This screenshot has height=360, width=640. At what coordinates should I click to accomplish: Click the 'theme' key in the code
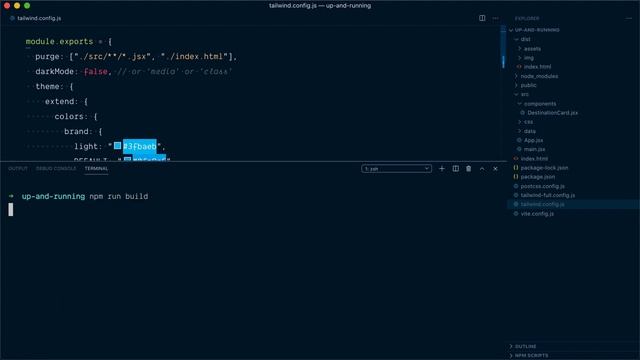click(47, 87)
